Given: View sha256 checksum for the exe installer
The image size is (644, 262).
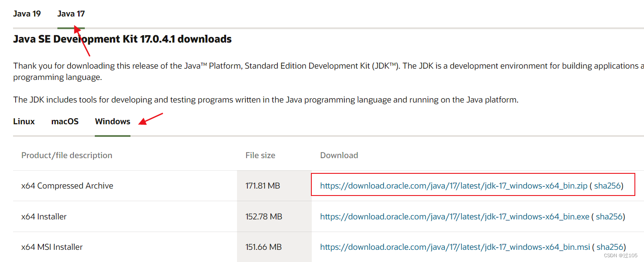Looking at the screenshot, I should (610, 216).
